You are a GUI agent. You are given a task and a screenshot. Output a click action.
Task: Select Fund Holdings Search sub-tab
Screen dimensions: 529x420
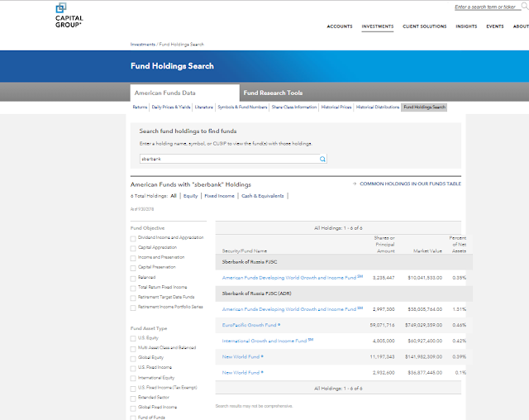pos(424,107)
